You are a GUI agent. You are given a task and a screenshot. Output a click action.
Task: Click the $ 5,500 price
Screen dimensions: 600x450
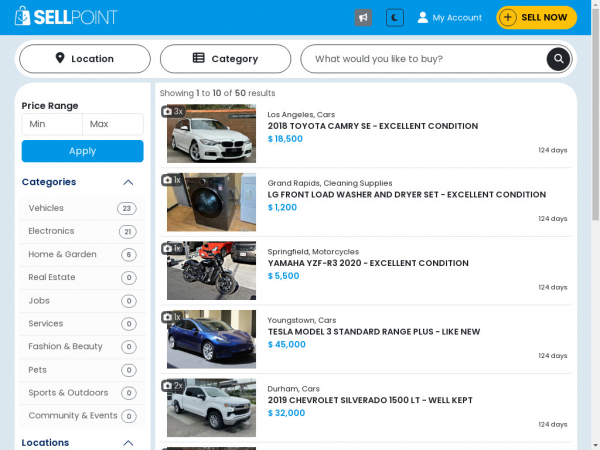[x=283, y=276]
